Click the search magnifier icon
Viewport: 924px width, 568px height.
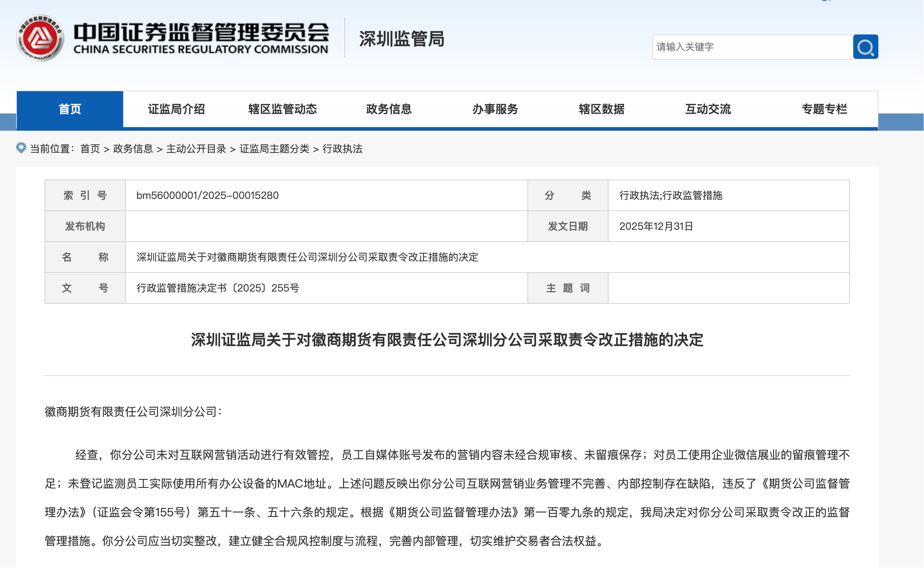click(866, 47)
